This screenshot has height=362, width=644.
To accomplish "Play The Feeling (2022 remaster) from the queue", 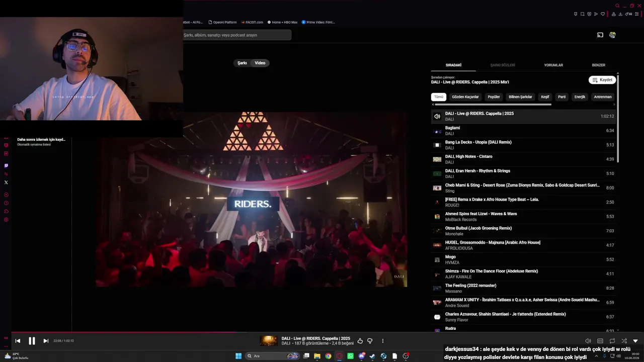I will pos(523,288).
